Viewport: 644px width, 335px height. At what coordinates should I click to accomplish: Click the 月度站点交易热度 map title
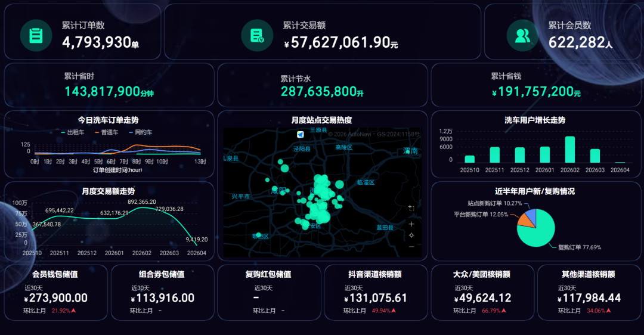(321, 120)
